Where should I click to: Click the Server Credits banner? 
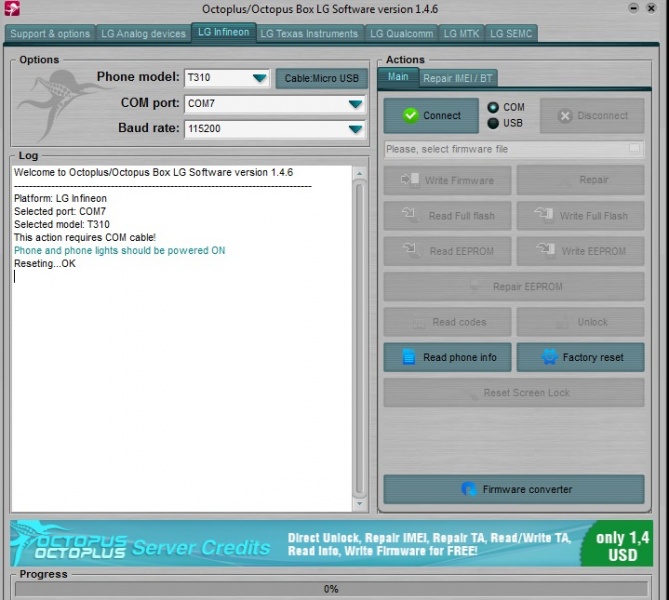click(x=331, y=543)
